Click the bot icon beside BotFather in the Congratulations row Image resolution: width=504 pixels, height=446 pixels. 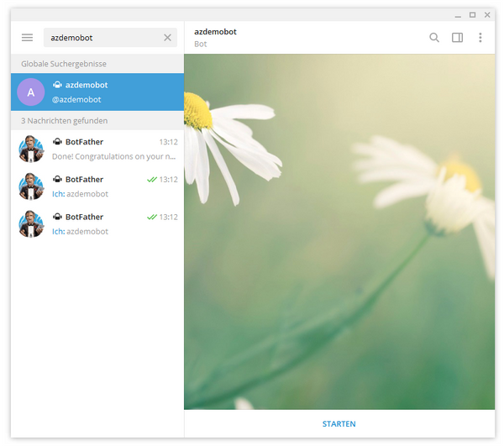[57, 142]
